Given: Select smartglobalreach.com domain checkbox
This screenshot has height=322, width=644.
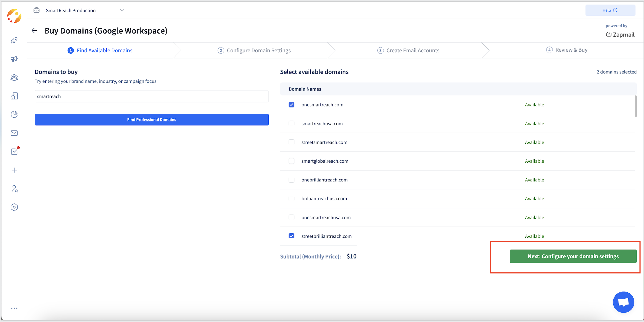Looking at the screenshot, I should (x=291, y=161).
